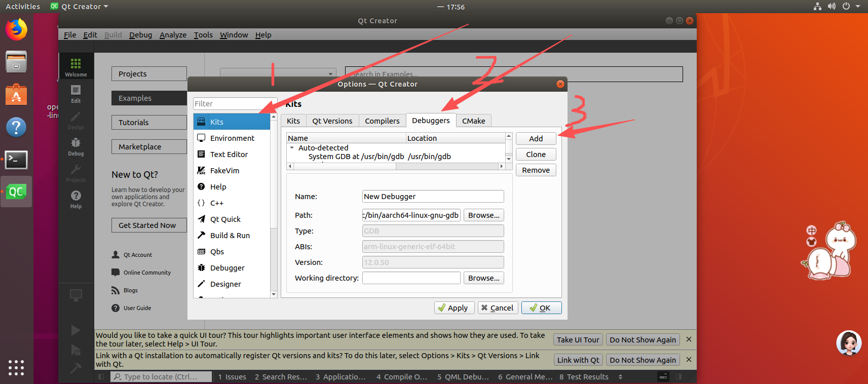Click Qt Creator icon in dock
This screenshot has width=868, height=384.
coord(16,191)
